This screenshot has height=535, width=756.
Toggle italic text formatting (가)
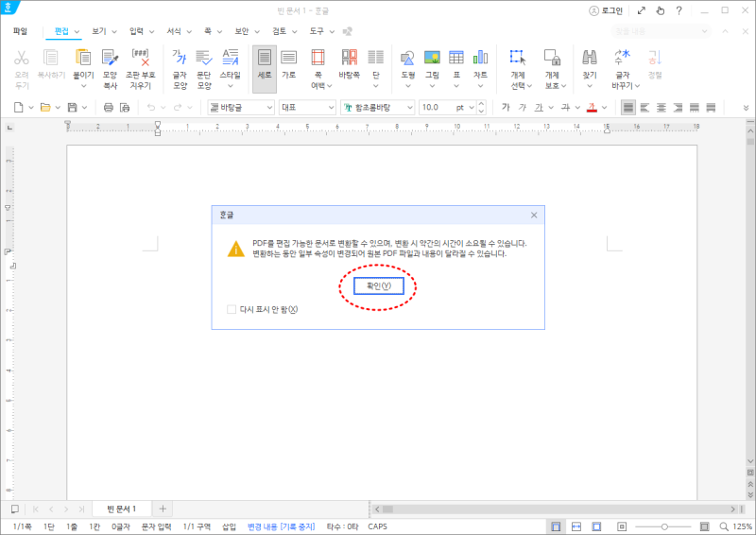(x=523, y=107)
